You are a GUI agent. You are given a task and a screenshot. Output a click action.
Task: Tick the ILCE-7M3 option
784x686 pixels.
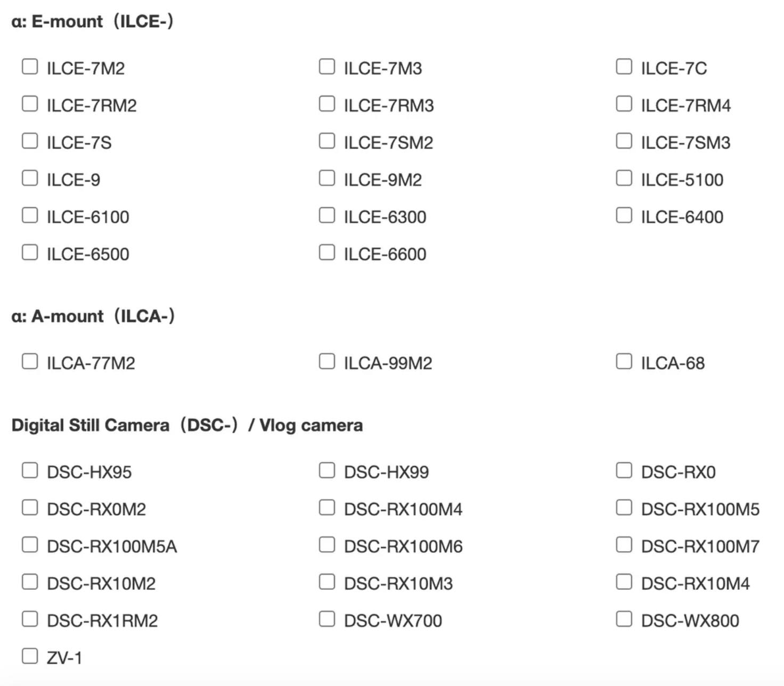click(327, 67)
